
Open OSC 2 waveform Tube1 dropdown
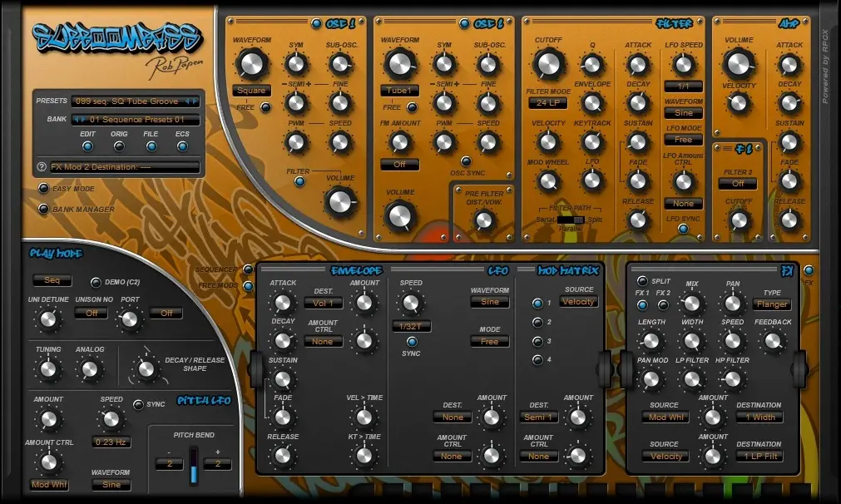coord(399,91)
